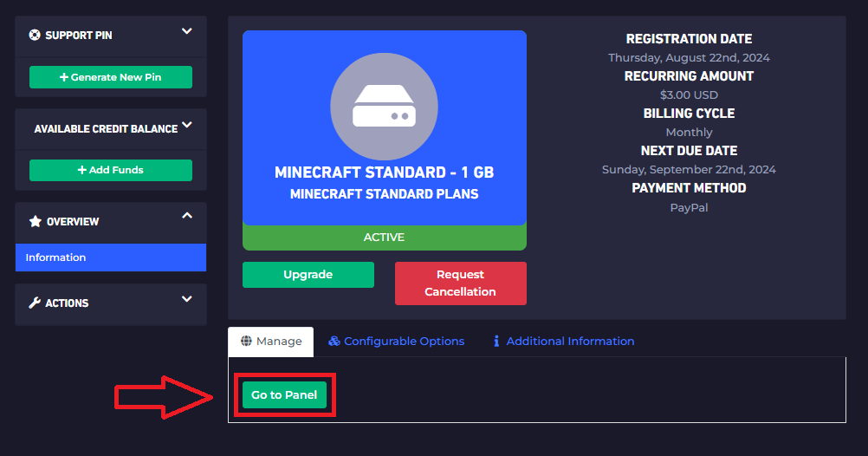The image size is (868, 456).
Task: Click the red Request Cancellation button
Action: pos(461,283)
